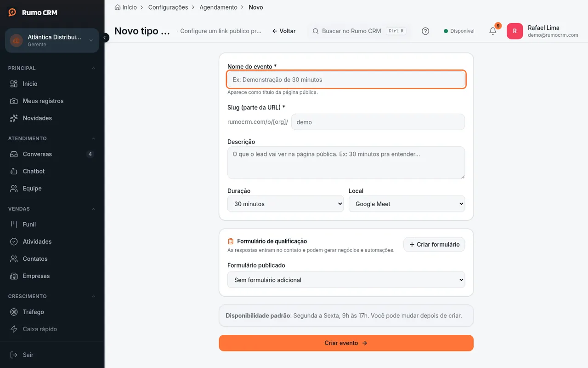The height and width of the screenshot is (368, 588).
Task: Click the Atlântica Distribui organization avatar
Action: 17,40
